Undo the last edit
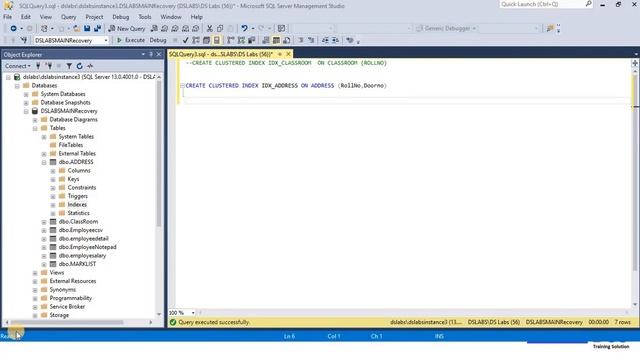The width and height of the screenshot is (640, 360). 244,29
